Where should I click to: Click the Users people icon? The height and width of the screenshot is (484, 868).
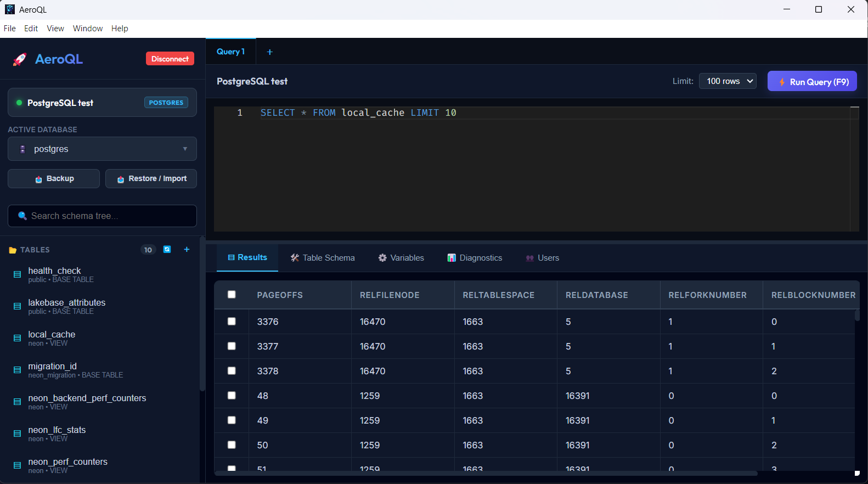pos(529,258)
